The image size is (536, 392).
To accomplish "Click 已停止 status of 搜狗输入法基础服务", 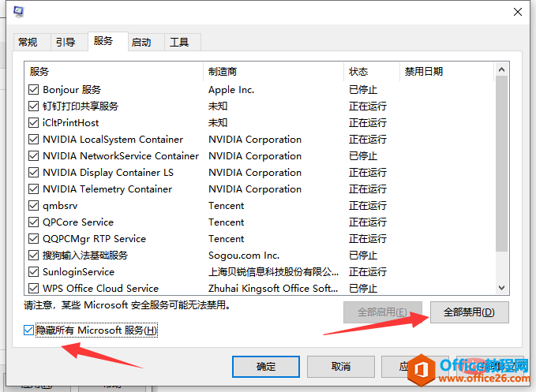I will 363,256.
